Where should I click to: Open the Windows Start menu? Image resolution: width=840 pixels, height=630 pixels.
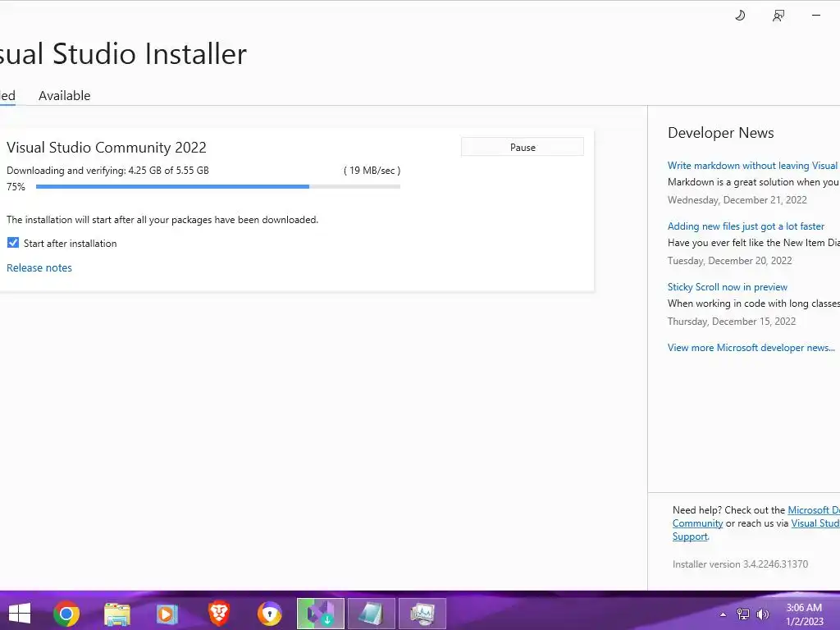20,614
